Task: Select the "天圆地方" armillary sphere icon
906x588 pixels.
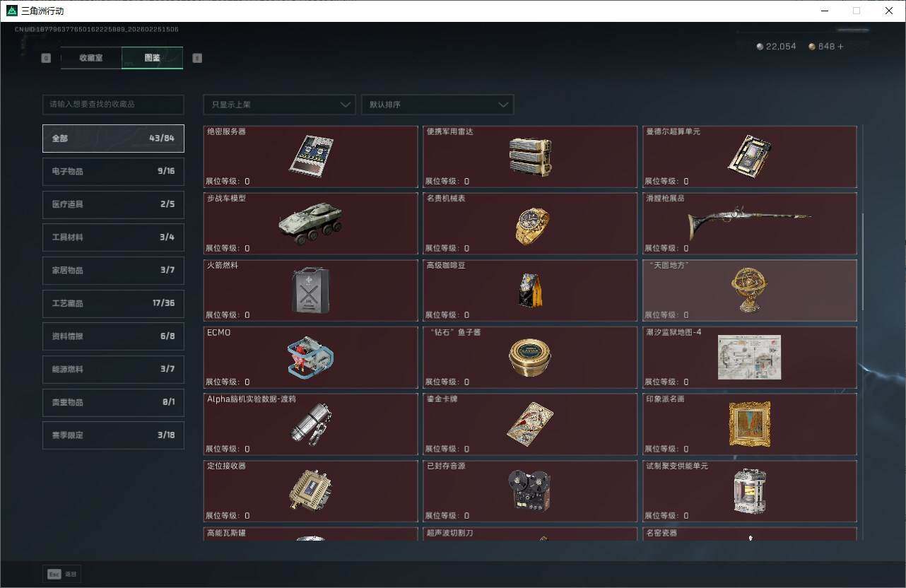Action: tap(749, 290)
